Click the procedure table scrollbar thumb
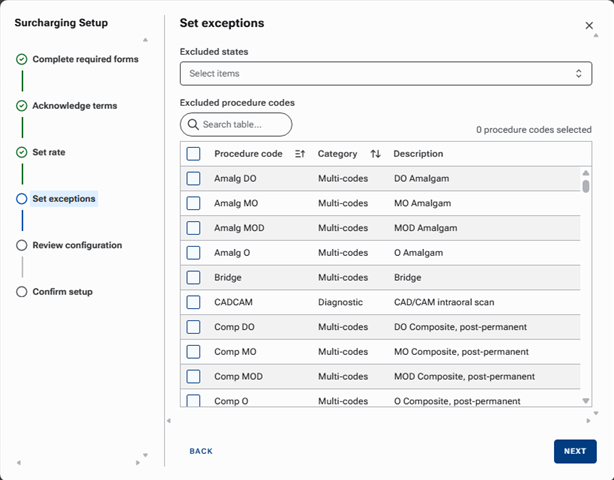Screen dimensions: 614x480 (586, 186)
